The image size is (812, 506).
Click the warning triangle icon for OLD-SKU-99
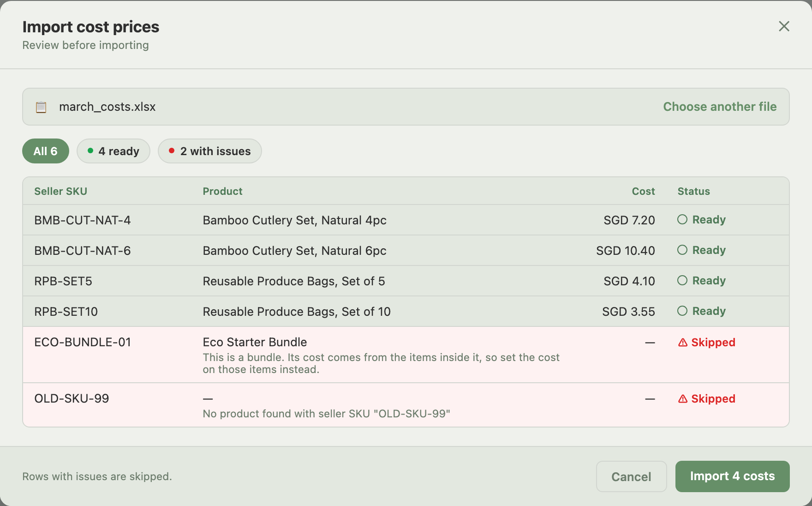tap(683, 399)
